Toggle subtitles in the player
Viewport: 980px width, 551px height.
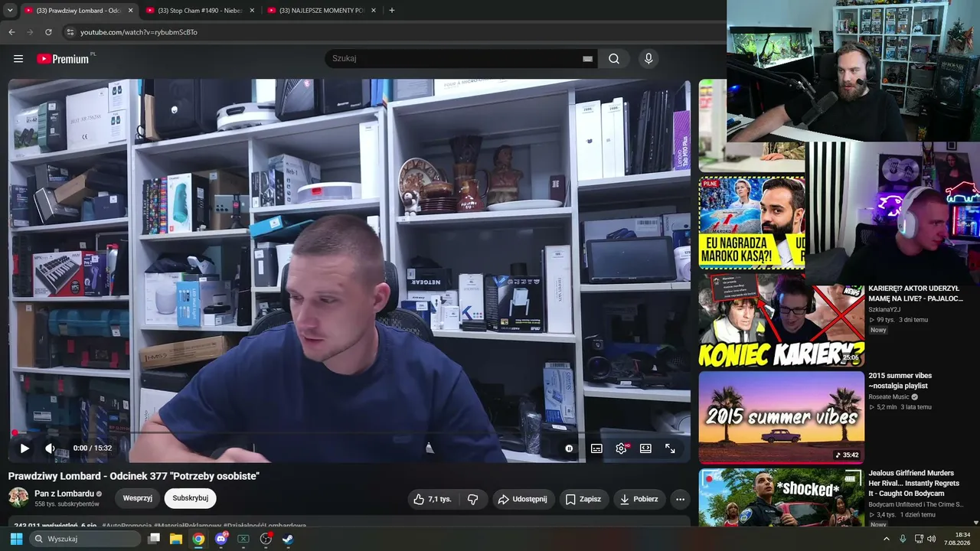click(x=596, y=448)
